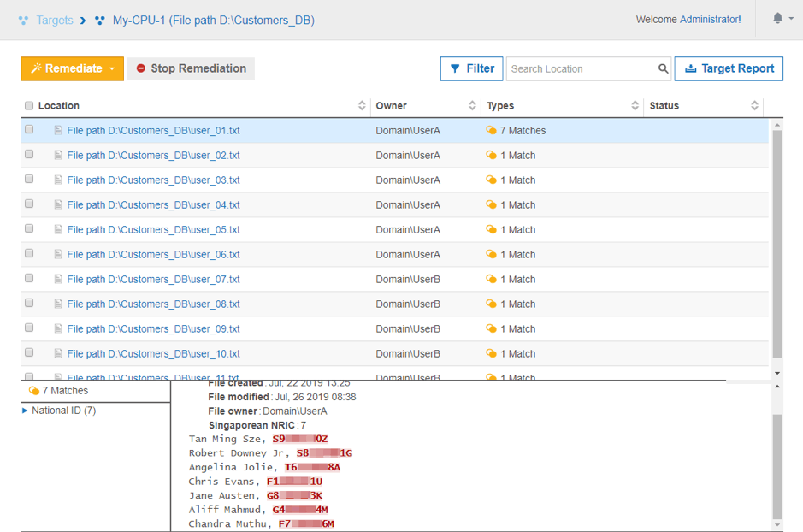Viewport: 803px width, 532px height.
Task: Click the Targets breadcrumb icon
Action: click(24, 20)
